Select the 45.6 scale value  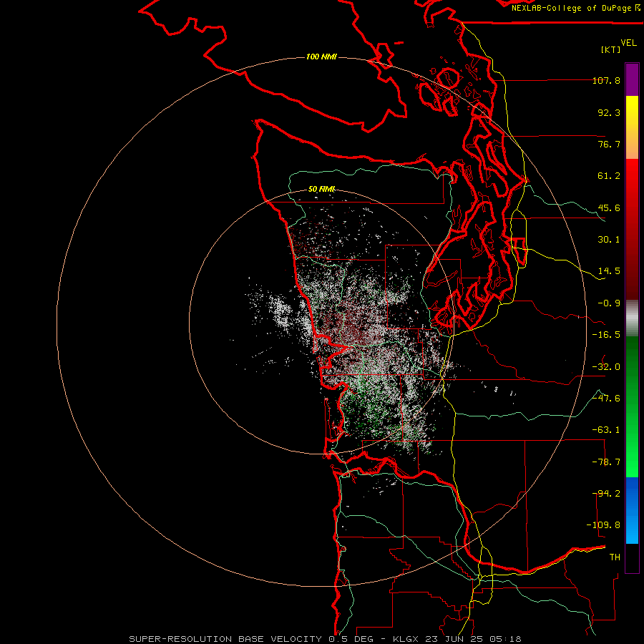click(609, 208)
